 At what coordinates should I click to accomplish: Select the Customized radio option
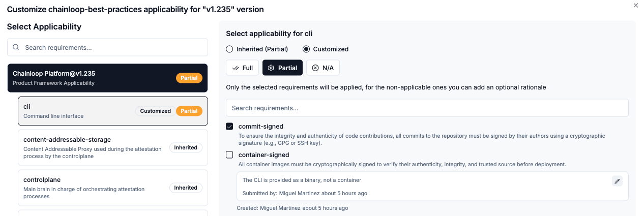[x=306, y=49]
